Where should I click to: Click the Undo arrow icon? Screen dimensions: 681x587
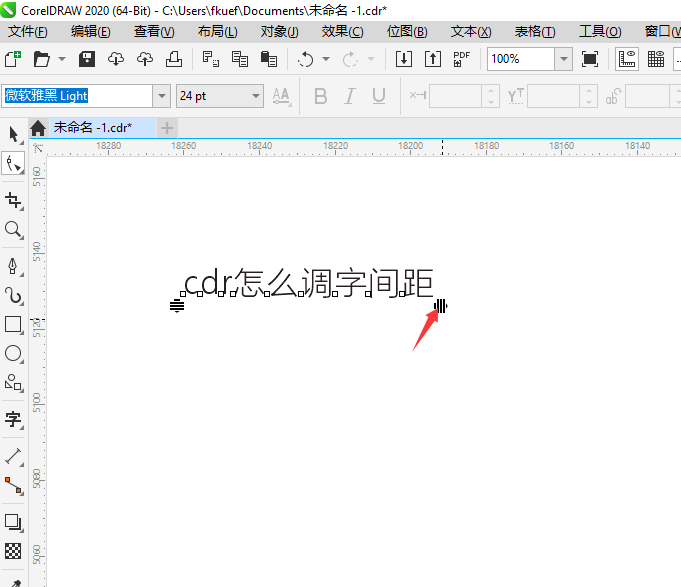point(306,59)
